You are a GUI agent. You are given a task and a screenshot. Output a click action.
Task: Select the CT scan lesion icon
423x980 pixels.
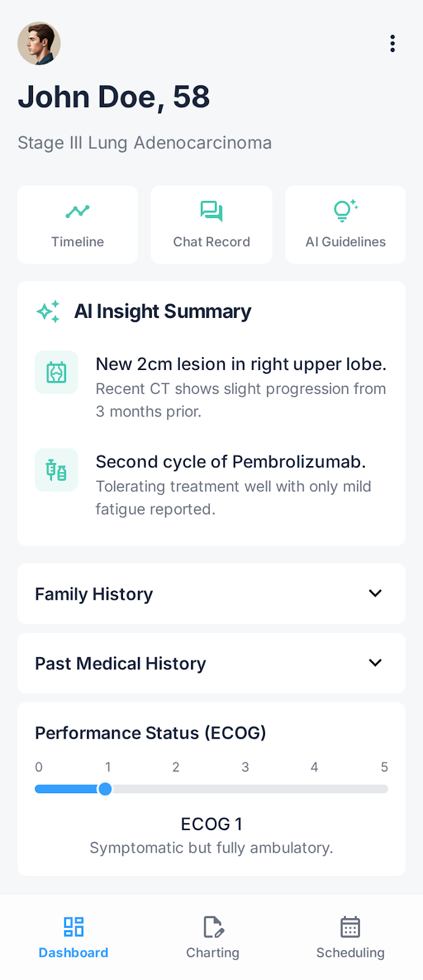click(56, 372)
